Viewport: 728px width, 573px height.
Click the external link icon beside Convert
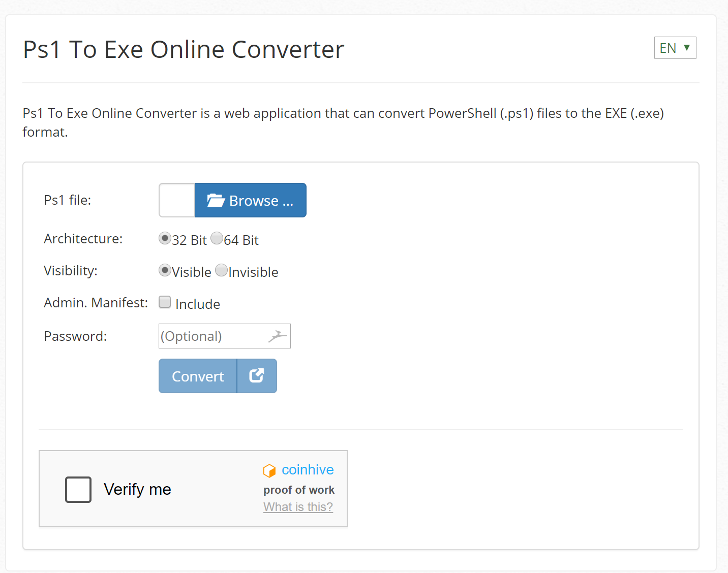[x=256, y=375]
